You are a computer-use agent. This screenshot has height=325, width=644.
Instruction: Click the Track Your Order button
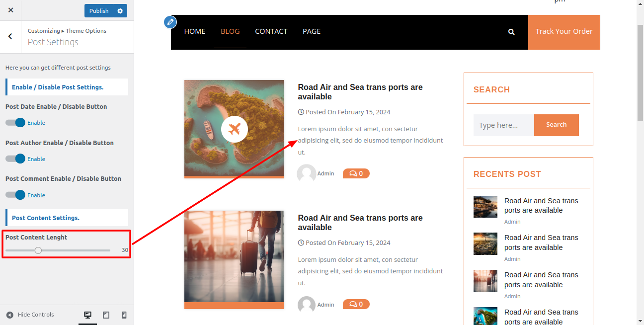click(563, 31)
